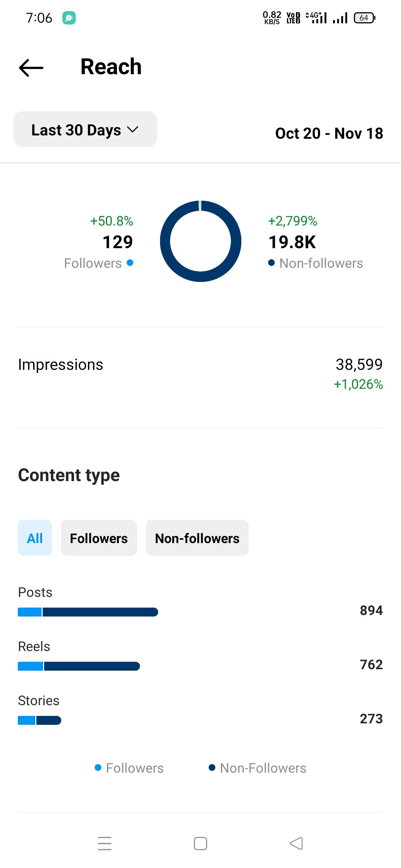Screen dimensions: 401x868
Task: Tap the Stories reach bar
Action: (39, 720)
